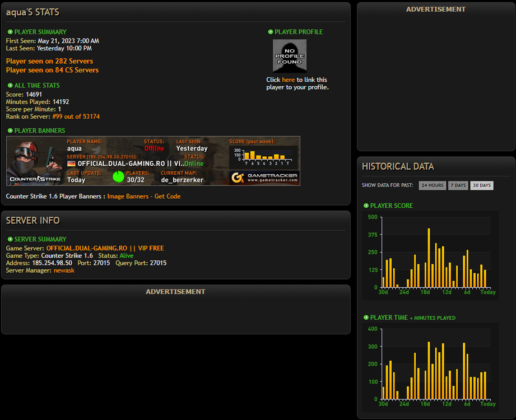The width and height of the screenshot is (516, 420).
Task: Click the German flag icon in the banner
Action: [x=71, y=164]
